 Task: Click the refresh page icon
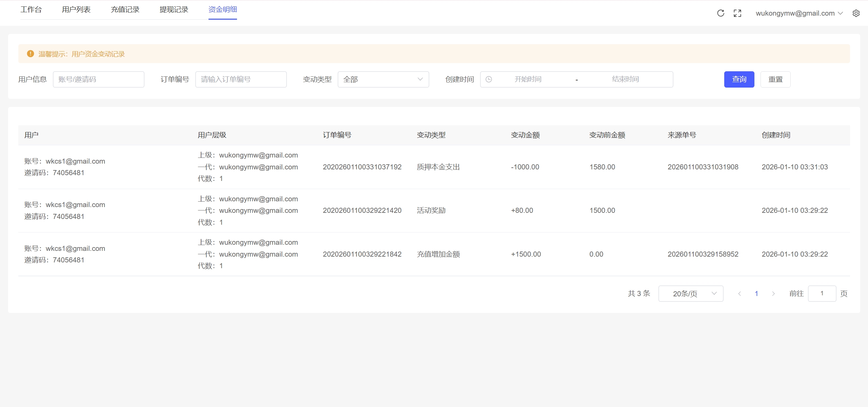pyautogui.click(x=721, y=13)
